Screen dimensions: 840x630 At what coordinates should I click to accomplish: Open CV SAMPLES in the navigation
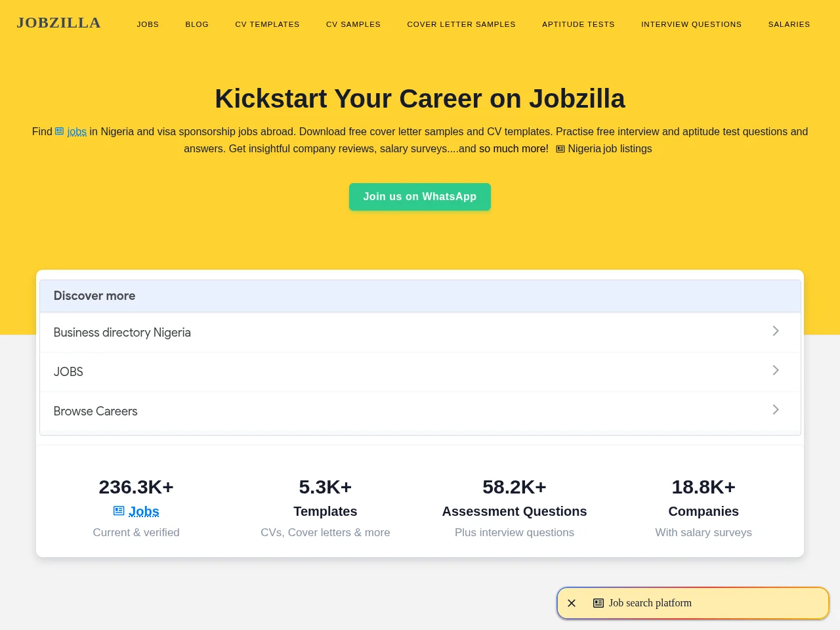point(353,24)
